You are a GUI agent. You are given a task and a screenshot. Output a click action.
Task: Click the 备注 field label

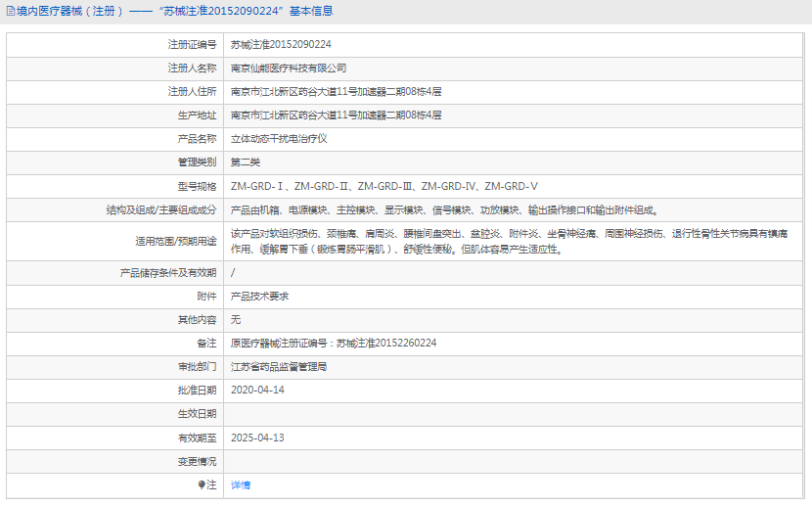pyautogui.click(x=206, y=344)
